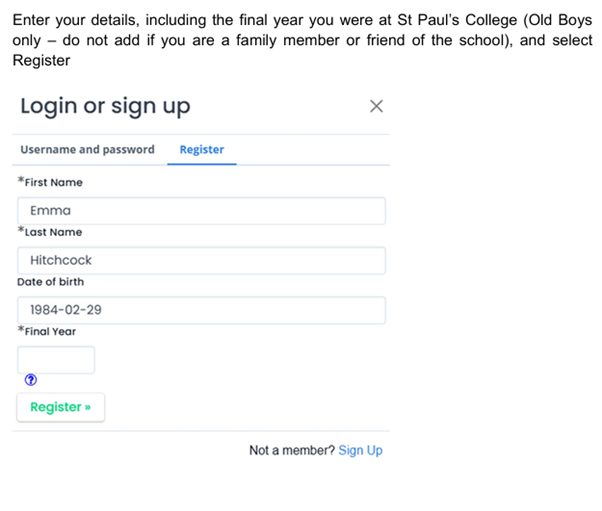The height and width of the screenshot is (511, 602).
Task: Focus the Last Name field with Hitchcock
Action: tap(201, 260)
